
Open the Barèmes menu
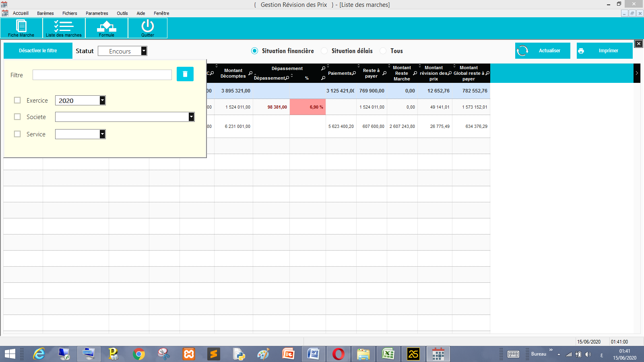coord(45,13)
